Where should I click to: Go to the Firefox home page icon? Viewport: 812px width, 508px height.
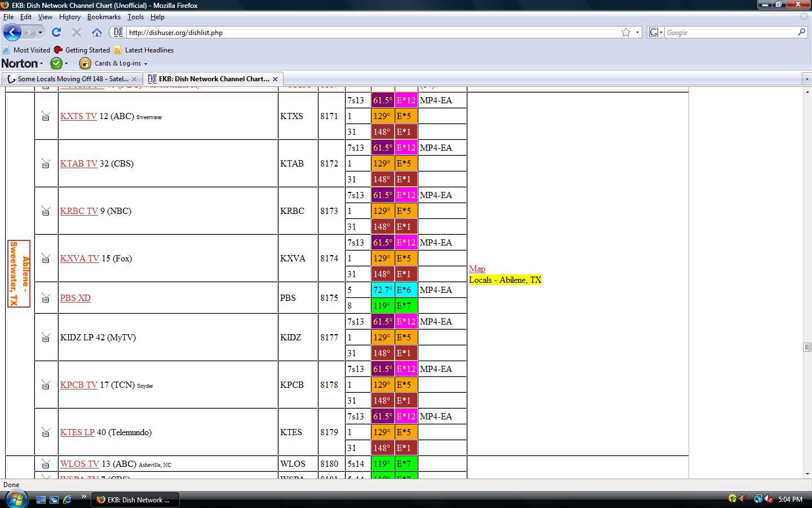[97, 32]
